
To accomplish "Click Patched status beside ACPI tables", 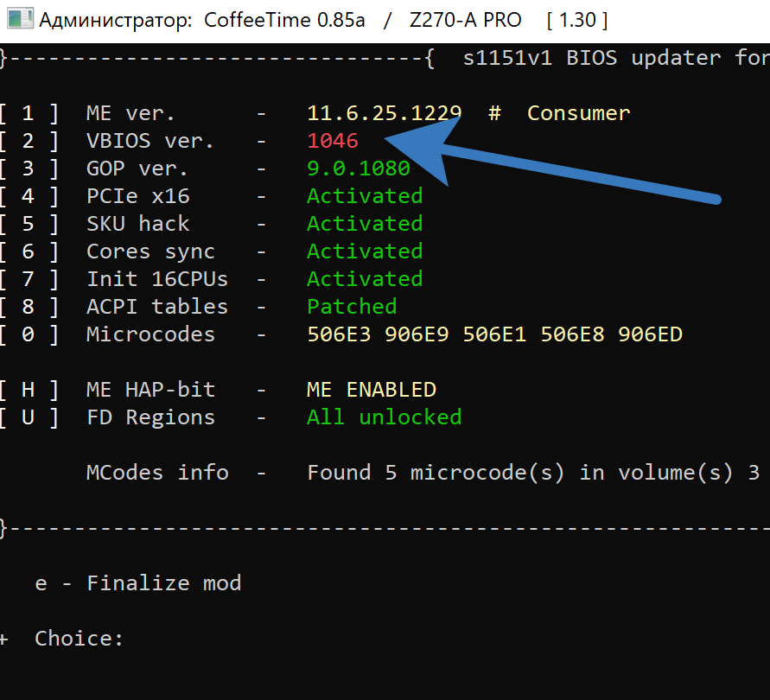I will [x=352, y=307].
